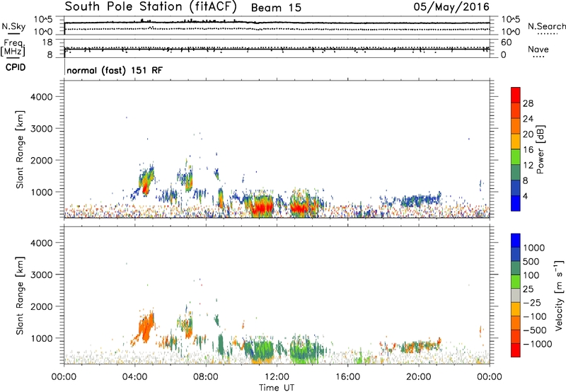Click the "20:00" time tick label

(x=418, y=377)
